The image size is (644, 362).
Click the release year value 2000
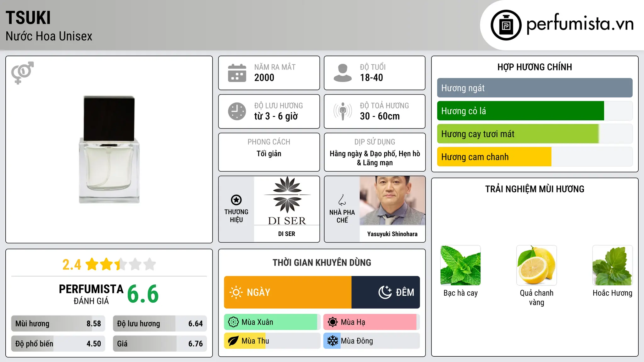[x=264, y=78]
